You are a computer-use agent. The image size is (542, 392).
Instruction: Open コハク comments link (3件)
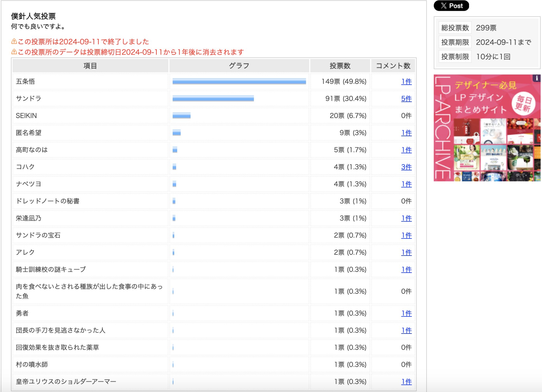[x=406, y=167]
